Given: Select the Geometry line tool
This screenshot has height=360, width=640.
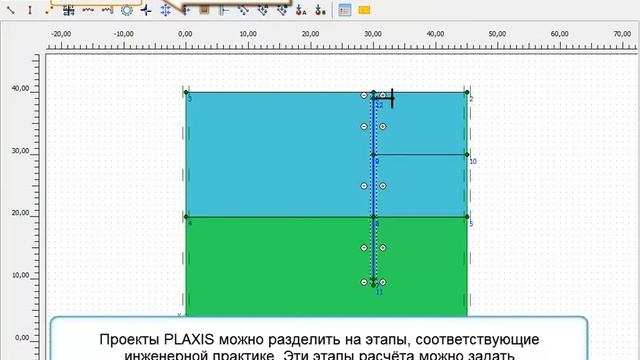Looking at the screenshot, I should (x=11, y=10).
